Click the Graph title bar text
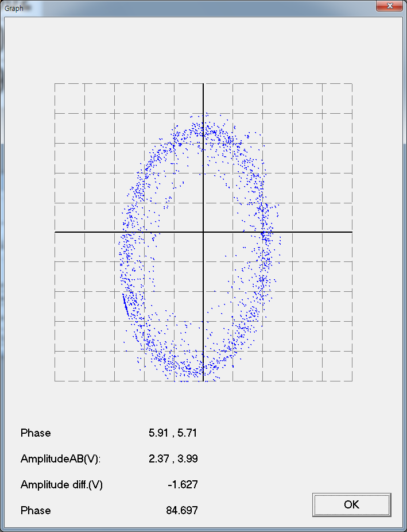This screenshot has width=407, height=532. coord(14,9)
